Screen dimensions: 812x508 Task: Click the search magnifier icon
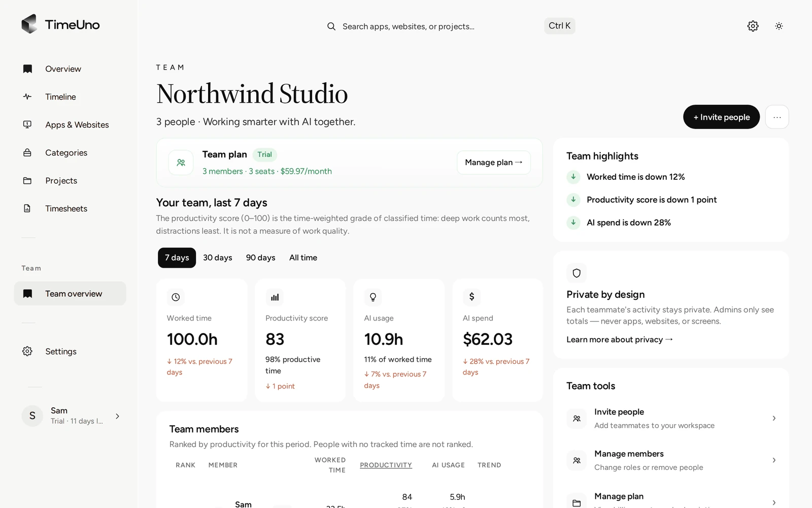pos(331,26)
